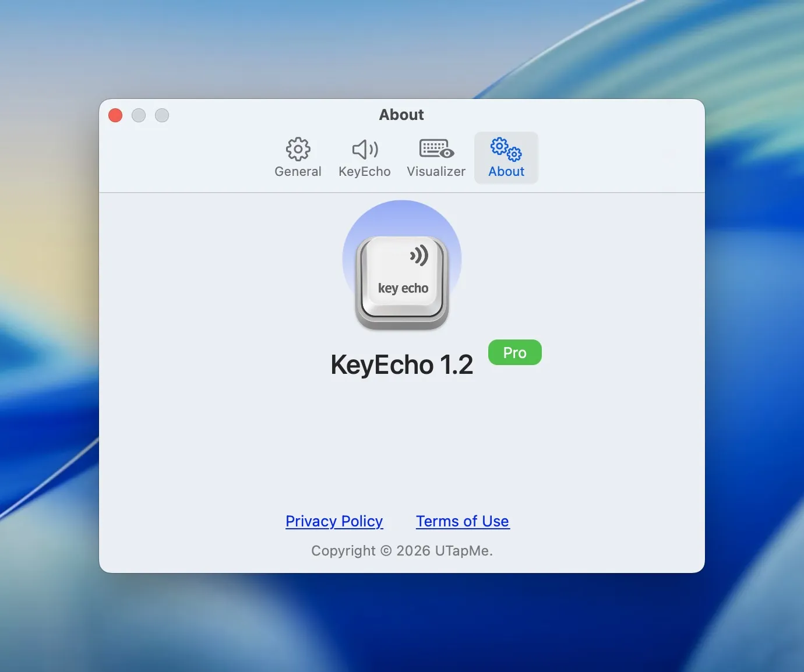Open the Terms of Use link
This screenshot has width=804, height=672.
[463, 521]
